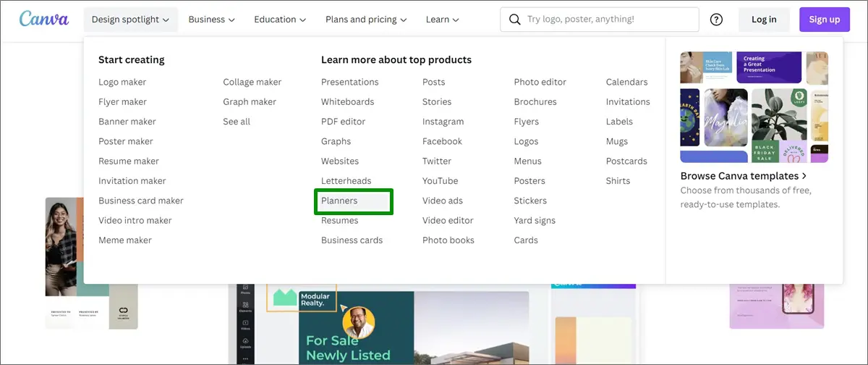Open Logo maker

pos(122,82)
